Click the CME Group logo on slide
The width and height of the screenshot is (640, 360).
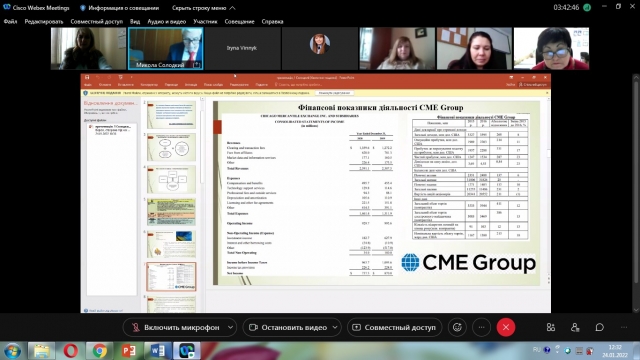pos(468,262)
